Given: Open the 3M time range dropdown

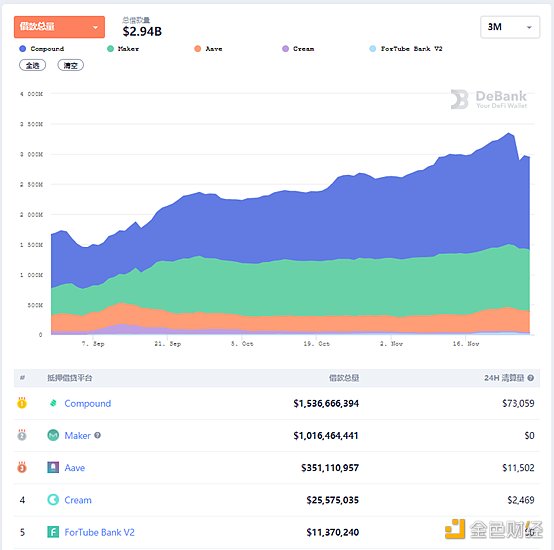Looking at the screenshot, I should pyautogui.click(x=510, y=27).
